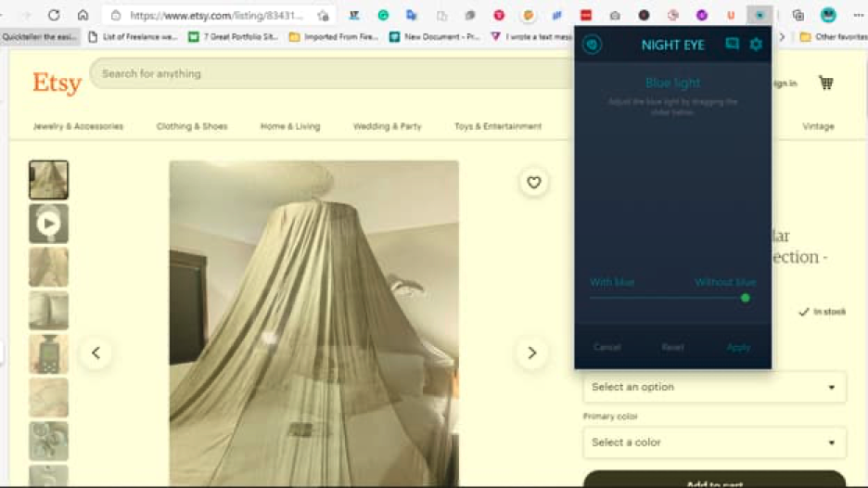This screenshot has width=868, height=488.
Task: Show previous product image arrow
Action: click(96, 353)
